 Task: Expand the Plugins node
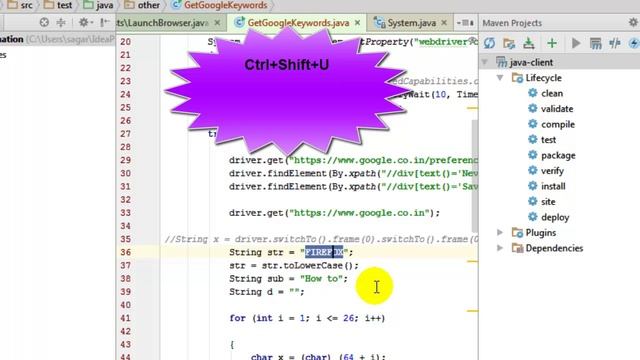click(x=500, y=233)
